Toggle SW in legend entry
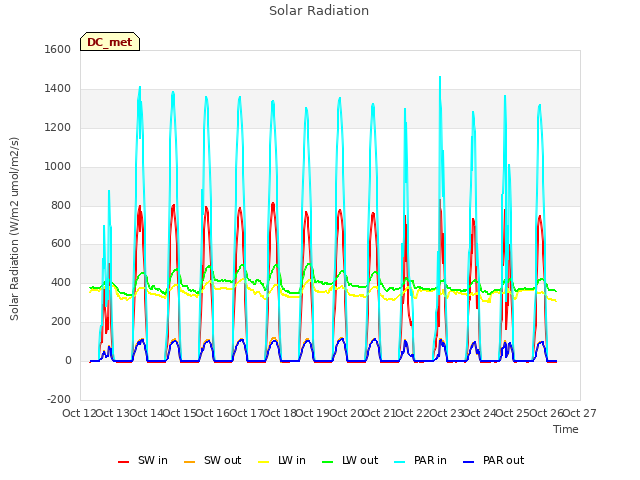640x480 pixels. tap(143, 460)
